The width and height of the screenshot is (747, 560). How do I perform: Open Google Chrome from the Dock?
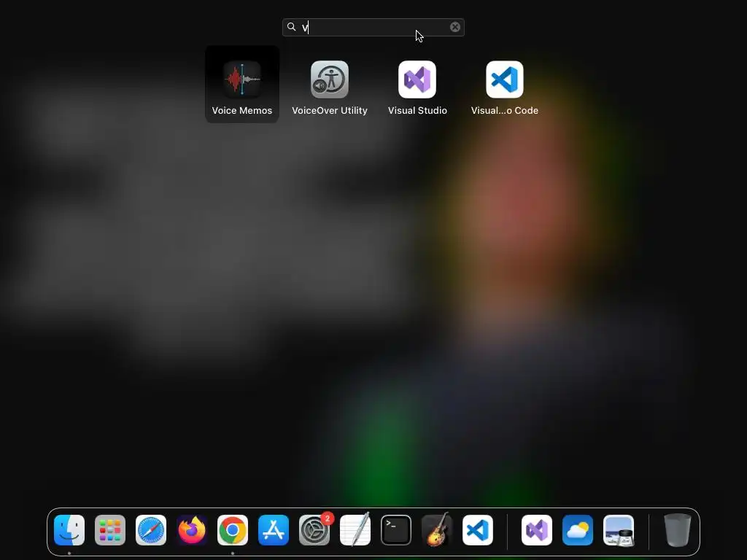[233, 530]
